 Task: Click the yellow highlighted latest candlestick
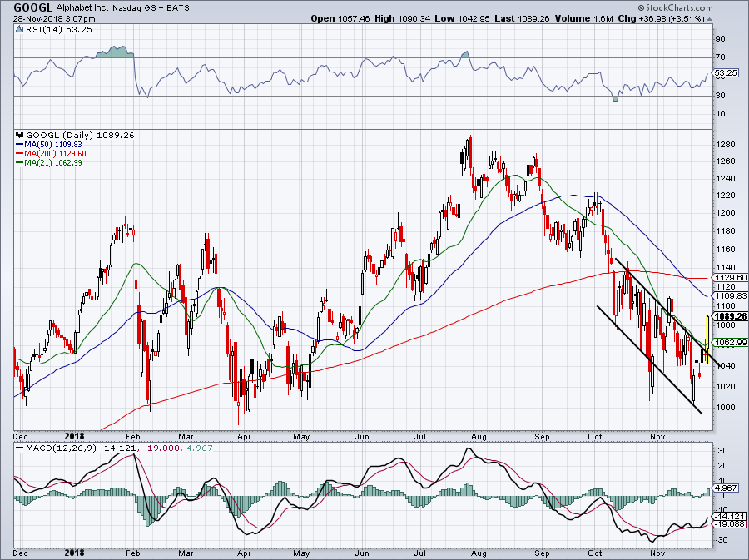coord(707,339)
